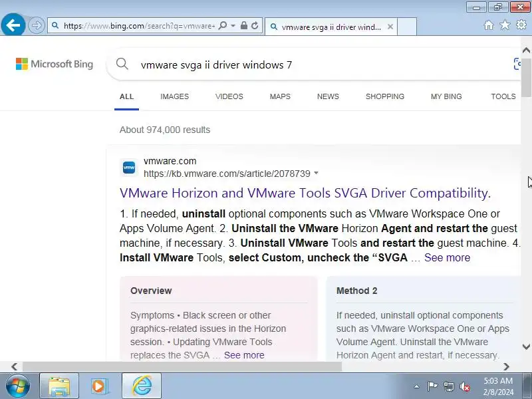Click the vmware.com site name
Image resolution: width=532 pixels, height=399 pixels.
(x=170, y=161)
